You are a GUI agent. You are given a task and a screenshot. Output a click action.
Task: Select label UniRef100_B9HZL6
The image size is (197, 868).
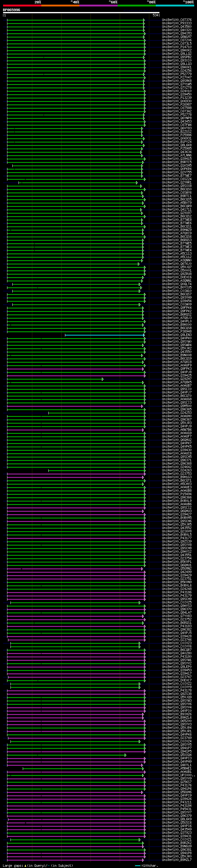coord(176,718)
